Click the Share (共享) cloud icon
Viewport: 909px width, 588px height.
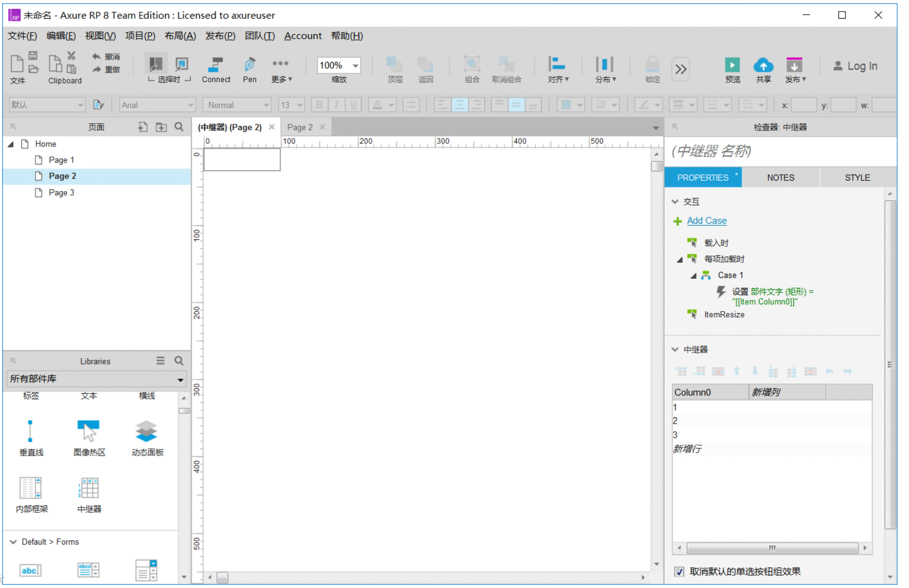[x=763, y=66]
